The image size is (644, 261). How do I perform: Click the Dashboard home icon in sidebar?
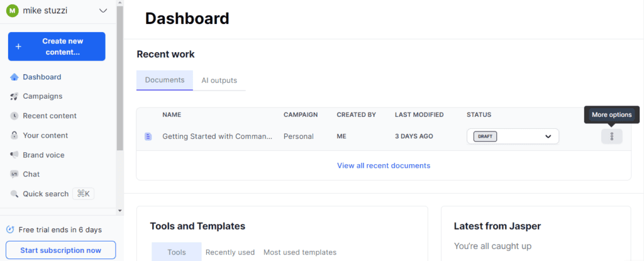coord(14,77)
